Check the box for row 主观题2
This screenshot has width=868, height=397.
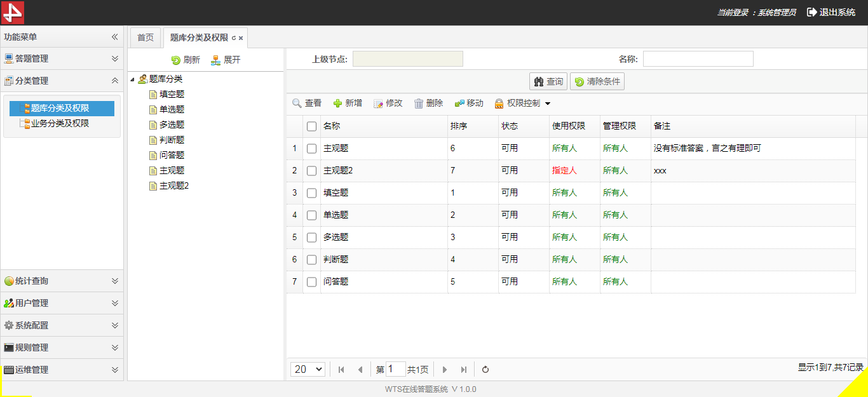[x=311, y=171]
